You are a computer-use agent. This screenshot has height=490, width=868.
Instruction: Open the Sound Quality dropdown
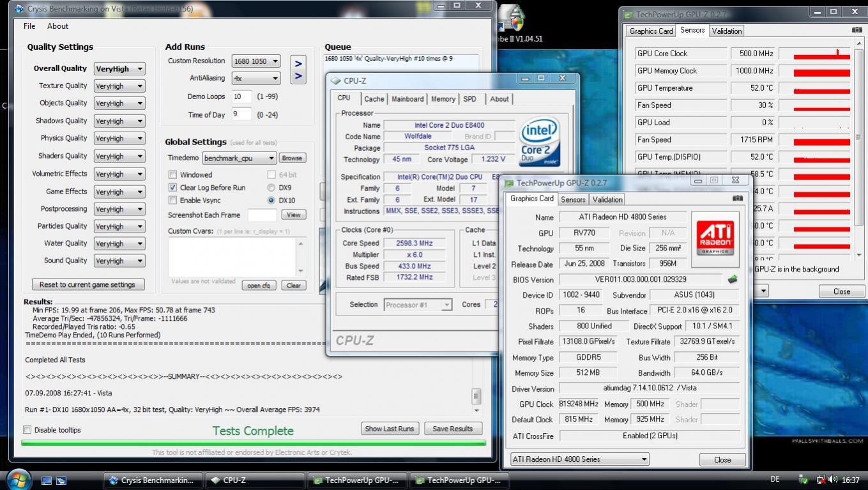(x=119, y=261)
